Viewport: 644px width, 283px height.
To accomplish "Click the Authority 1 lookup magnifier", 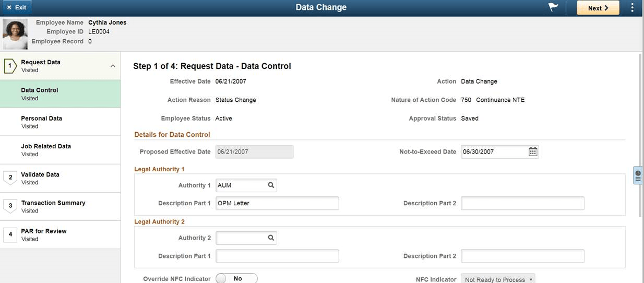I will (271, 185).
